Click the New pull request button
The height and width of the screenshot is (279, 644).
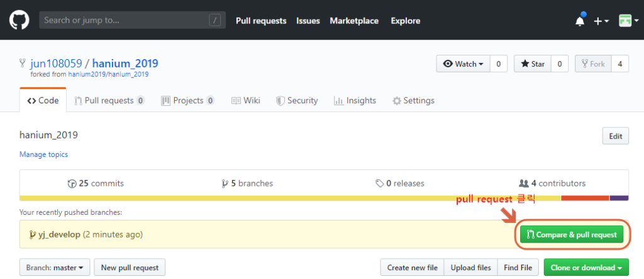[x=130, y=268]
